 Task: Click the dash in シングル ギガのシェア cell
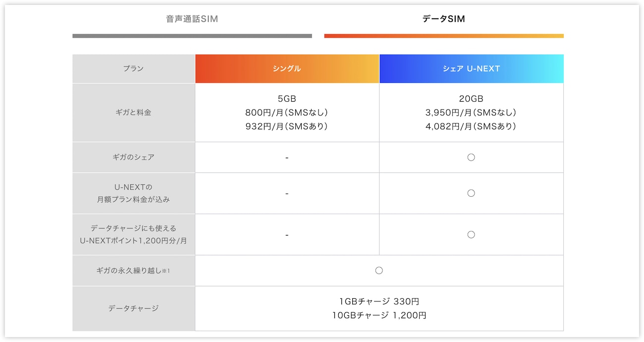(287, 158)
